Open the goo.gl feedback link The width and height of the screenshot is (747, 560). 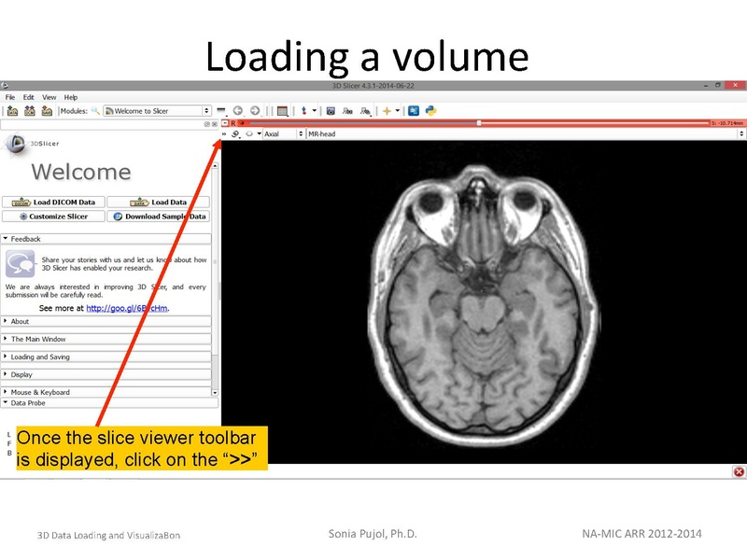pos(127,308)
